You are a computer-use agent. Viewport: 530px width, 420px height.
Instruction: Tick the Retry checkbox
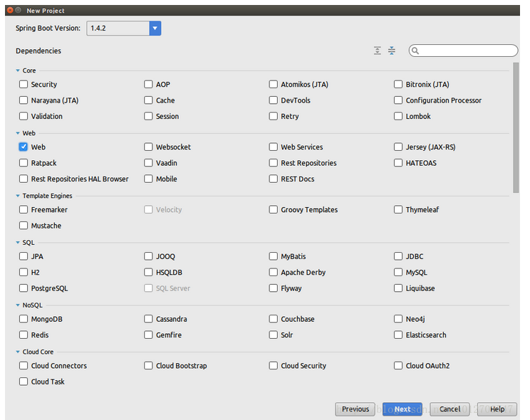click(x=273, y=116)
